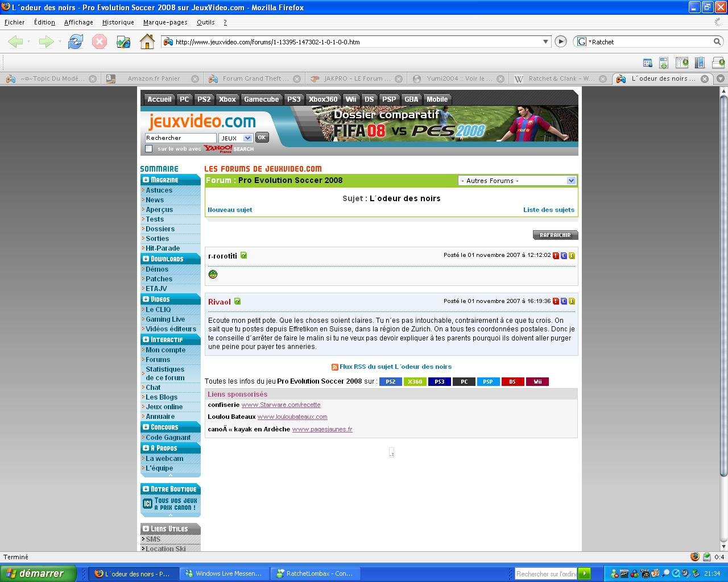The image size is (728, 582).
Task: Switch to the Amazon.fr Panier tab
Action: [154, 79]
